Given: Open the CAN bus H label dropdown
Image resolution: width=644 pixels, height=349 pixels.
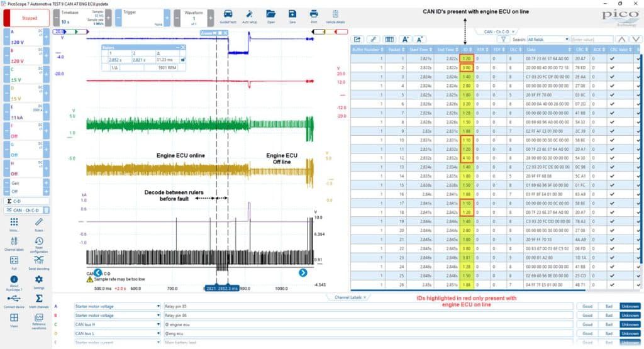Looking at the screenshot, I should click(118, 324).
